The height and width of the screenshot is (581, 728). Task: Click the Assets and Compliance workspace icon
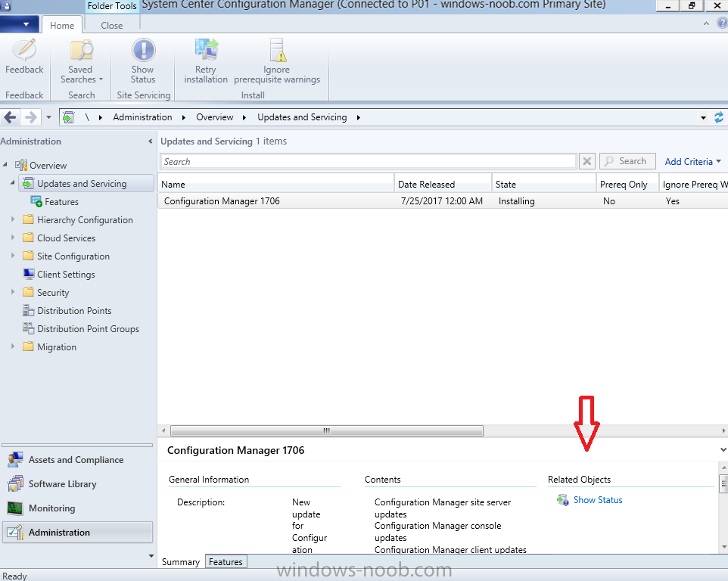[15, 460]
